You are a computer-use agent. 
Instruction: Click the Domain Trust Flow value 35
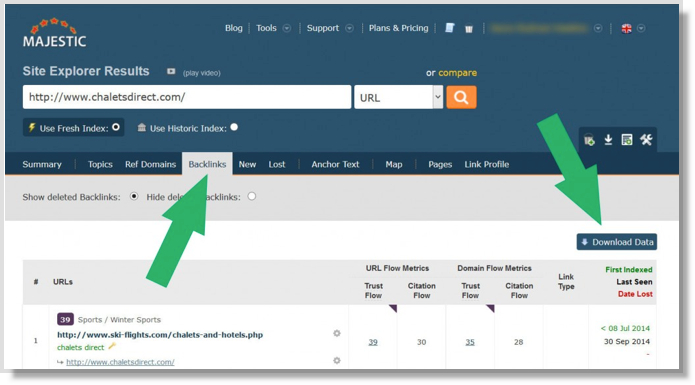pyautogui.click(x=470, y=342)
